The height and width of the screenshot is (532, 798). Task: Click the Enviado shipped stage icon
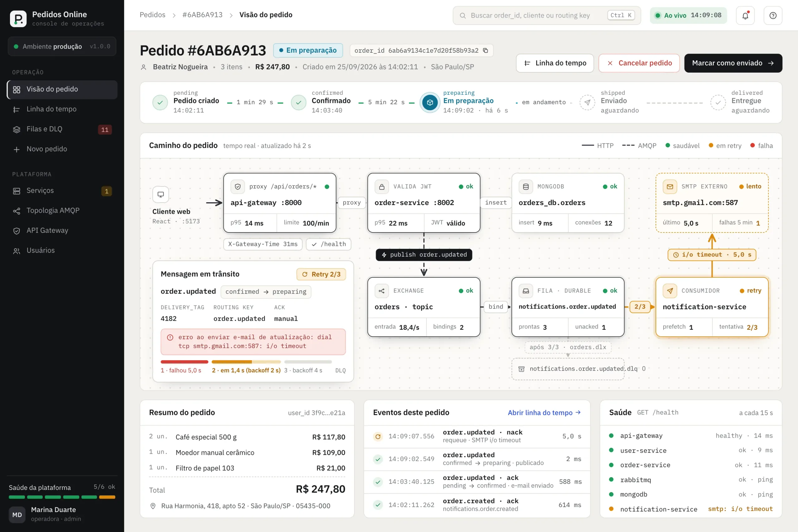pos(587,102)
